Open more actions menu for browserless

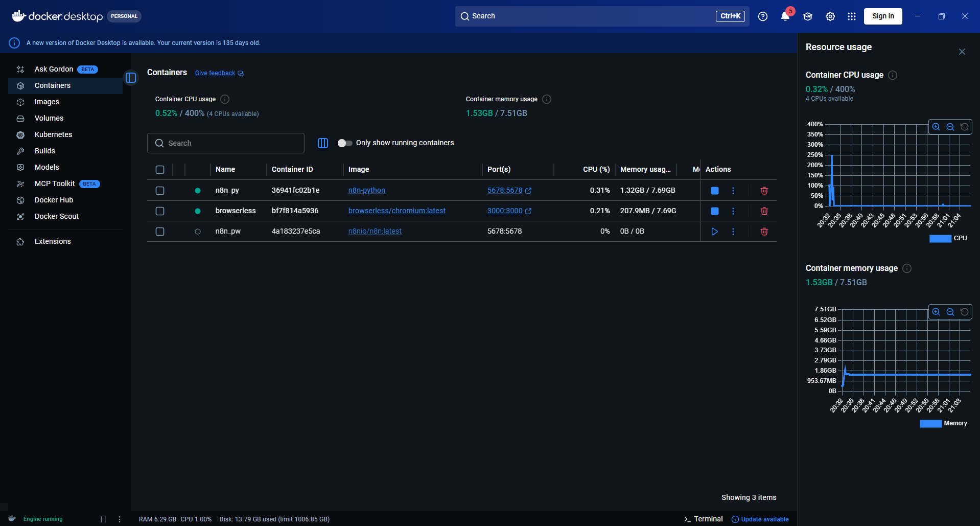tap(733, 211)
